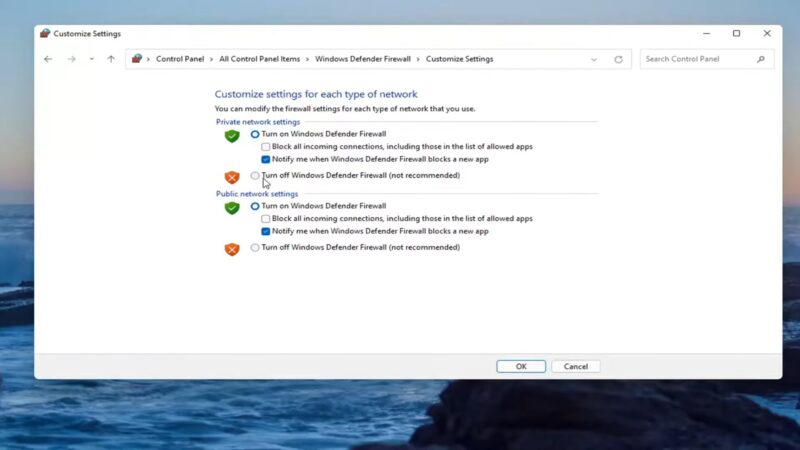Select Customize Settings breadcrumb

tap(460, 59)
